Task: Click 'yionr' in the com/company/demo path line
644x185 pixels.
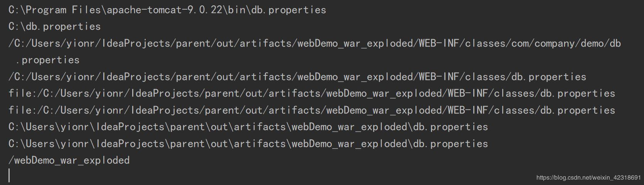Action: [x=81, y=43]
